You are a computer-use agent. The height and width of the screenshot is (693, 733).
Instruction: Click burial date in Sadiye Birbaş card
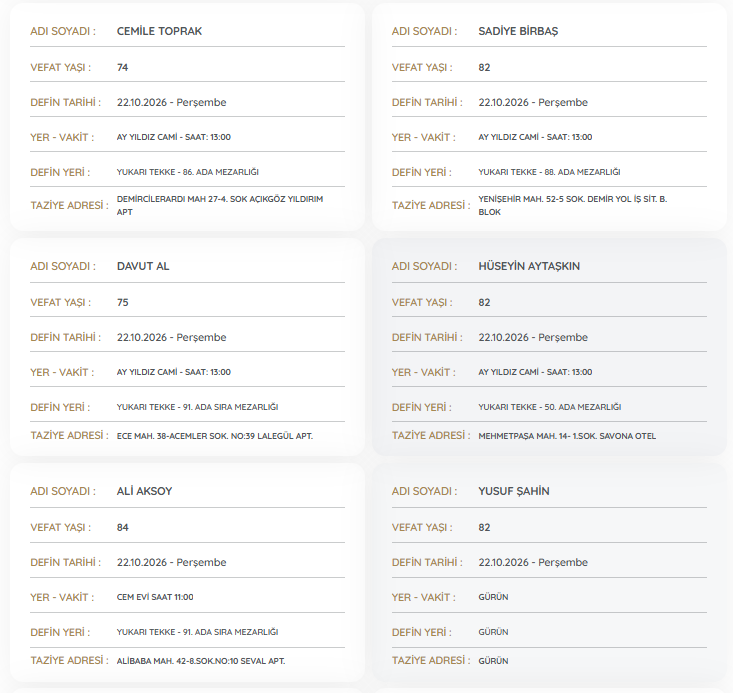533,102
